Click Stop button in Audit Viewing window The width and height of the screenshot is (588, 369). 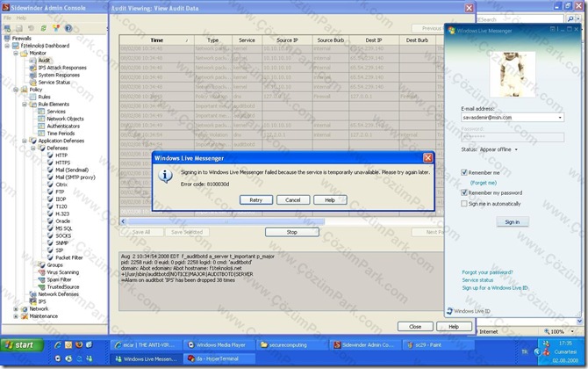click(x=292, y=232)
